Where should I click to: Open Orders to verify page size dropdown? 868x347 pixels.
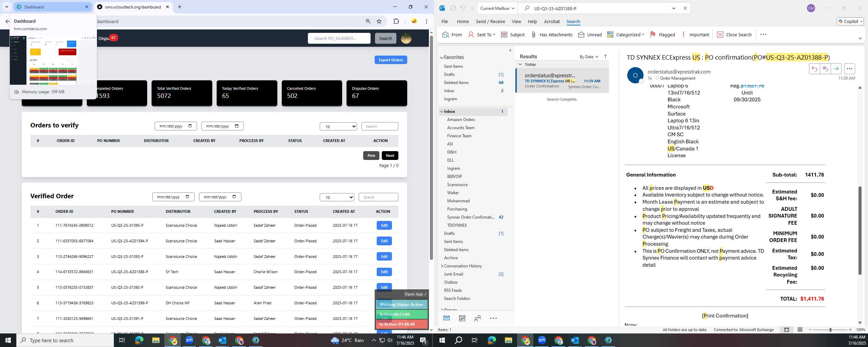338,126
